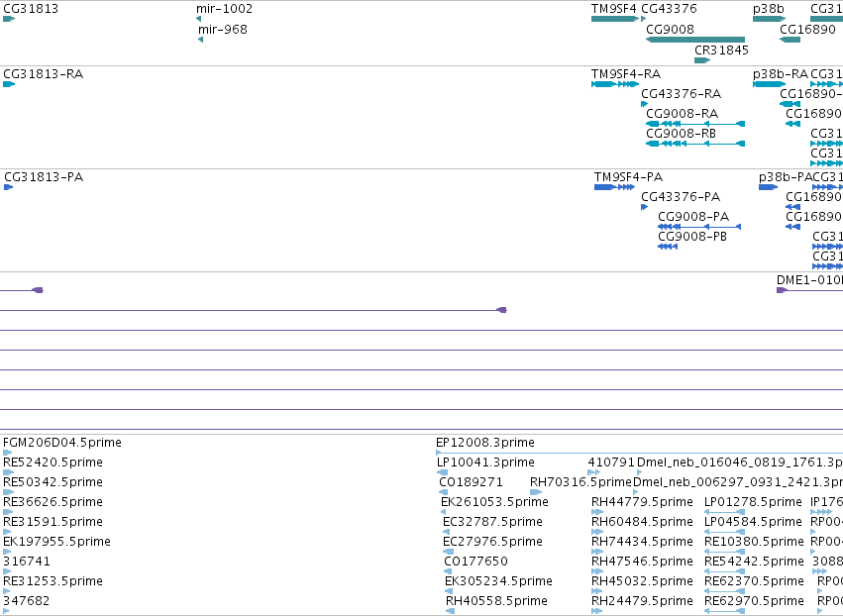Open the RE62370.5prime EST label

(754, 581)
